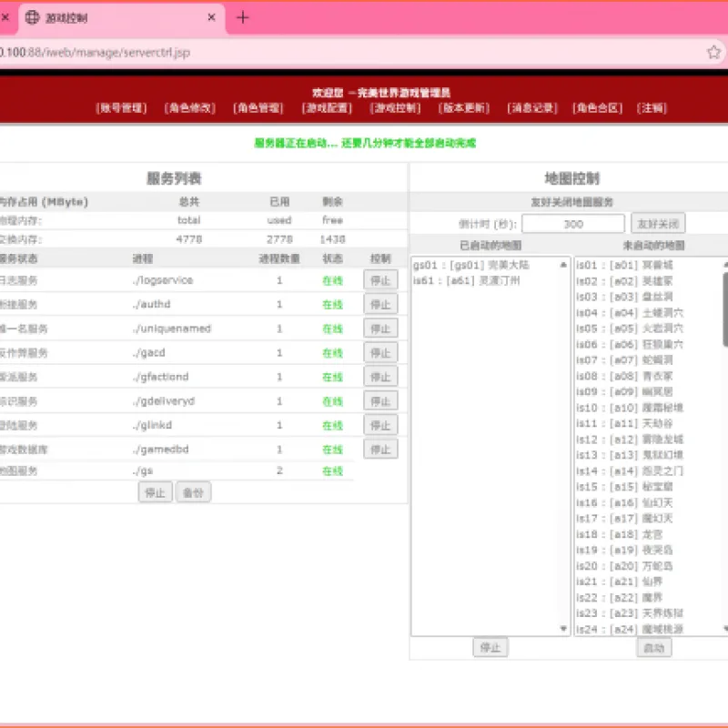
Task: Click scrollbar thumb of unstarted maps list
Action: (x=725, y=309)
